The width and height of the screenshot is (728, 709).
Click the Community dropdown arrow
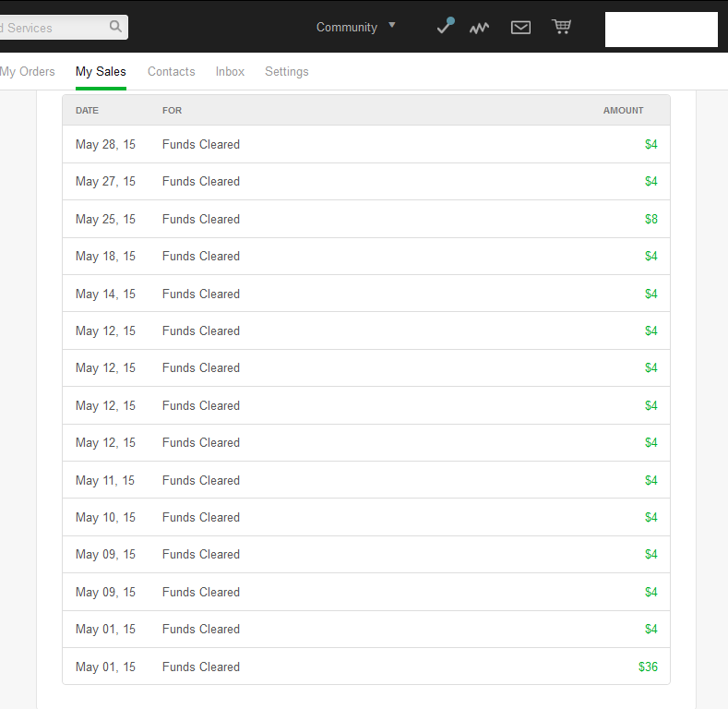(392, 25)
